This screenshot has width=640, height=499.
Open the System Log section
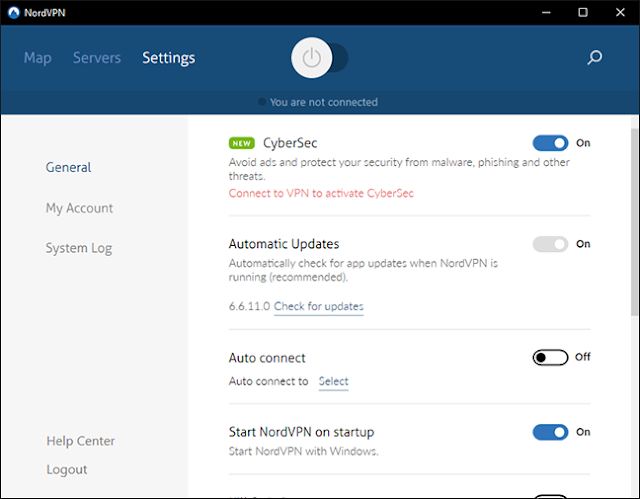pyautogui.click(x=79, y=248)
